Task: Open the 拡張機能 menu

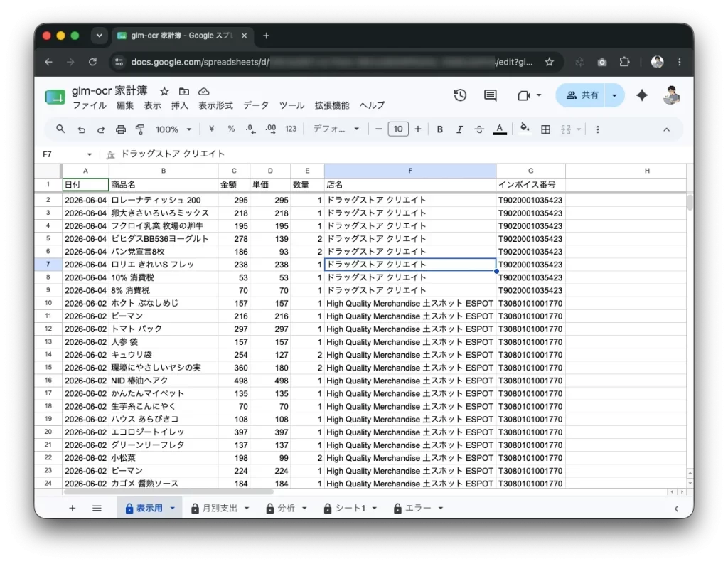Action: point(332,105)
